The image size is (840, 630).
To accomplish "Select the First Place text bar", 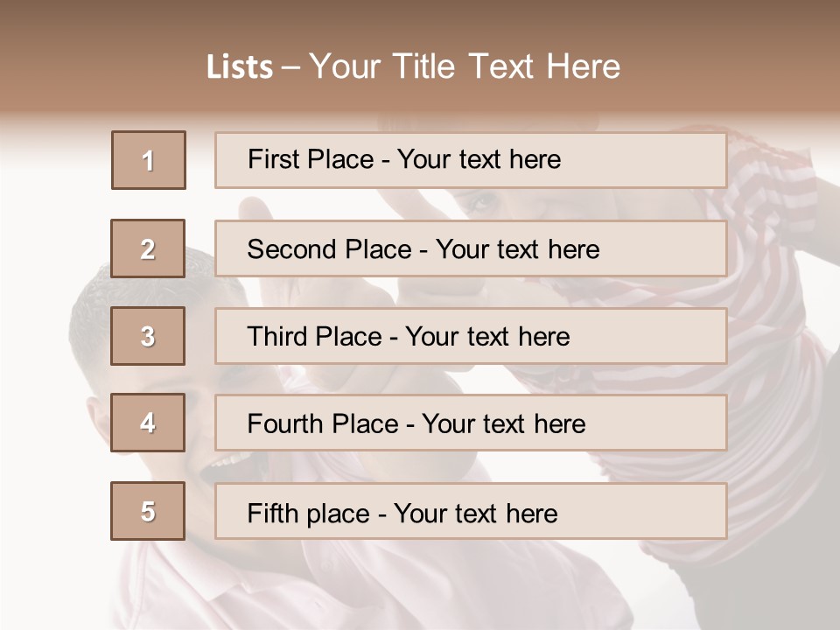I will click(x=471, y=160).
